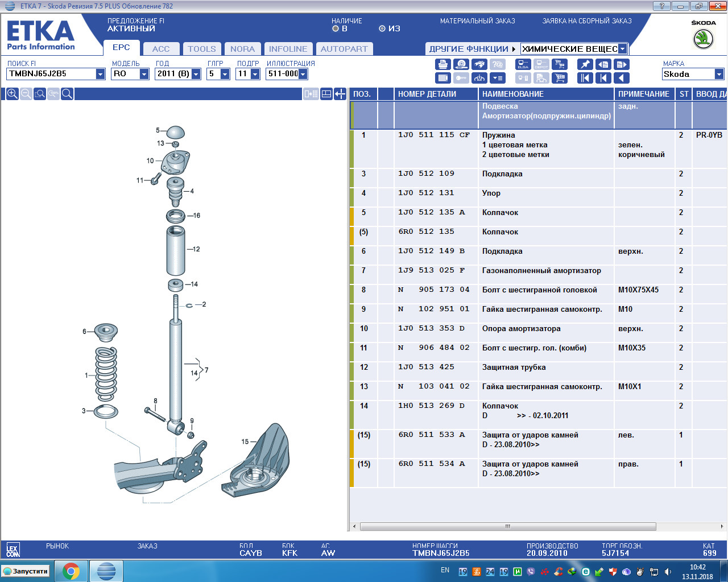The image size is (728, 582).
Task: Click scrollbar right arrow under table
Action: (x=722, y=526)
